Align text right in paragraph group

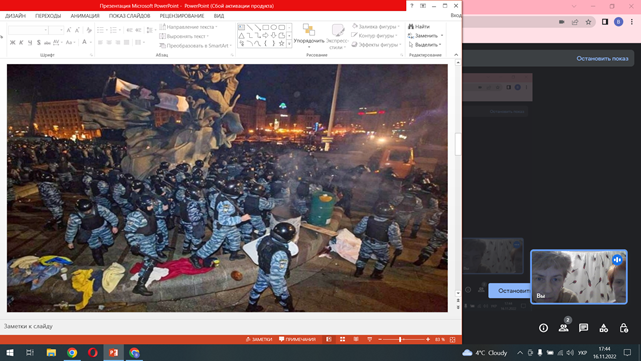(x=118, y=42)
